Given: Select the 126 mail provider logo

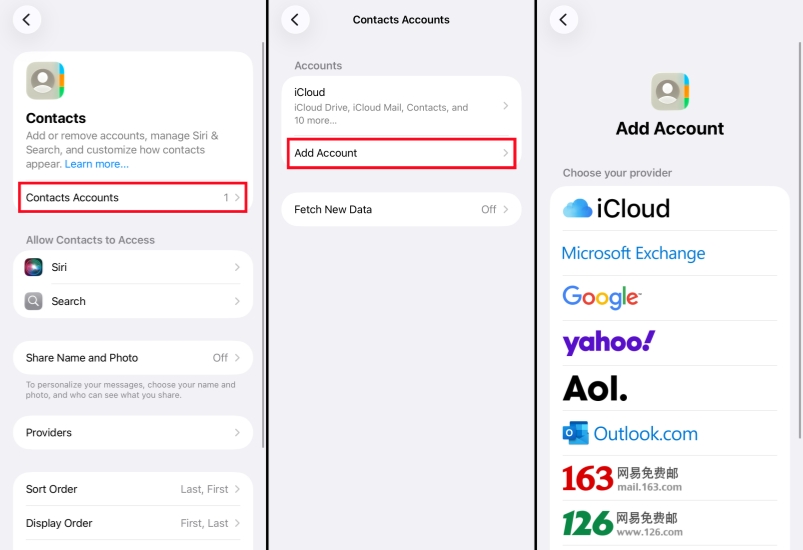Looking at the screenshot, I should 587,523.
